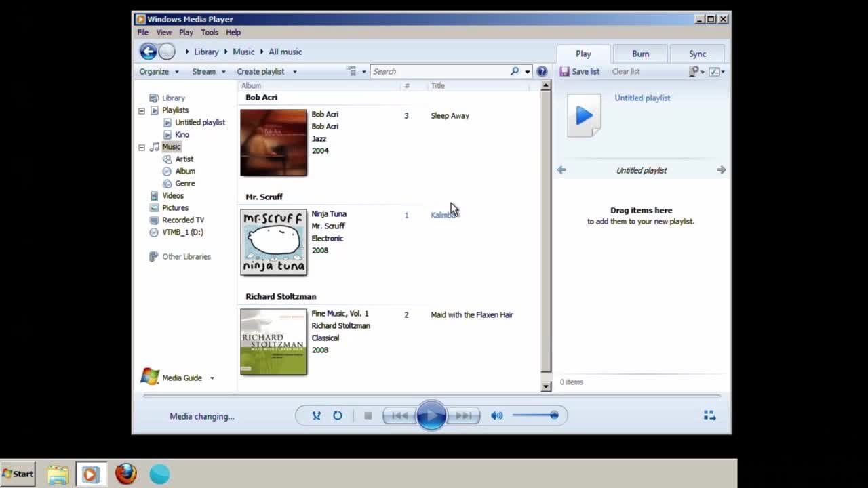Select Maid with the Flaxen Hair track
The width and height of the screenshot is (868, 488).
tap(472, 314)
